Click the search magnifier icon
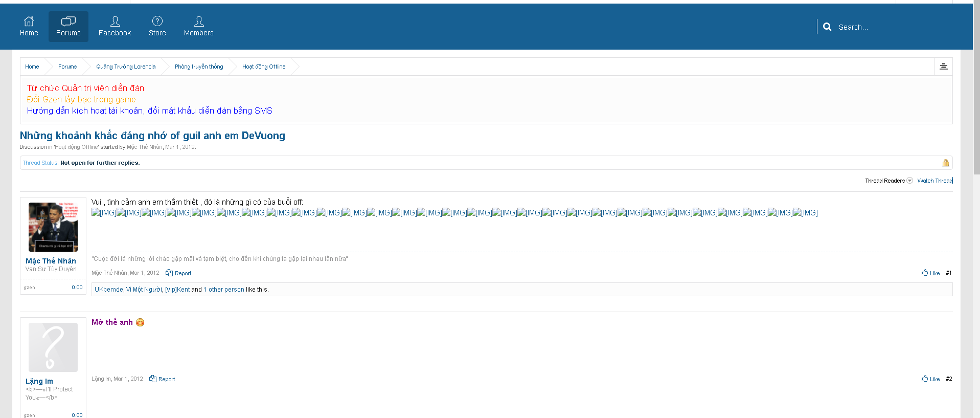 (x=827, y=27)
